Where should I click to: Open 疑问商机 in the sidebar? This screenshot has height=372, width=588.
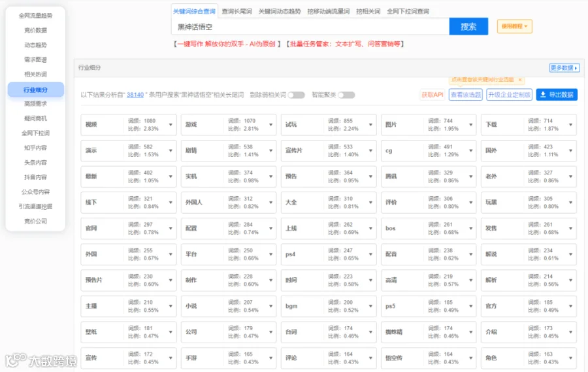click(36, 118)
